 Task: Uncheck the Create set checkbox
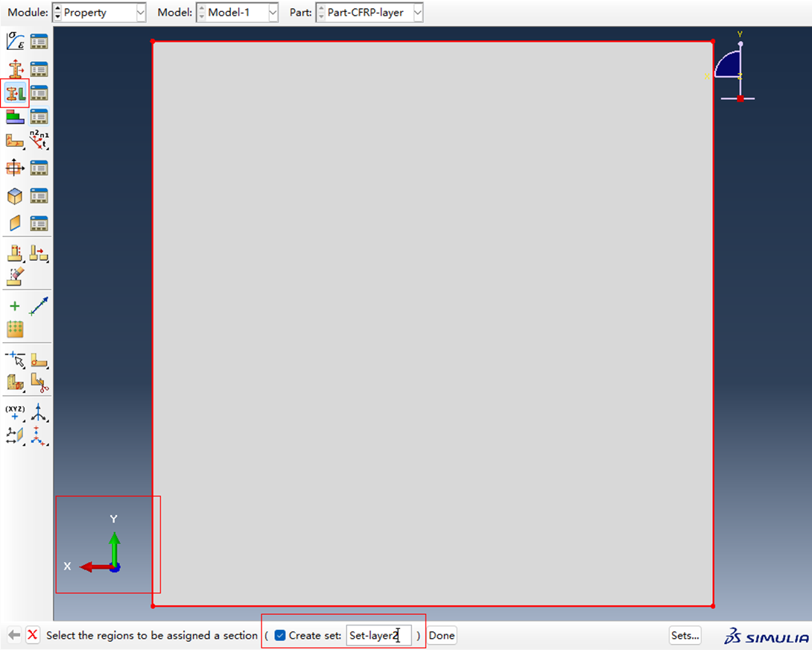(x=280, y=635)
